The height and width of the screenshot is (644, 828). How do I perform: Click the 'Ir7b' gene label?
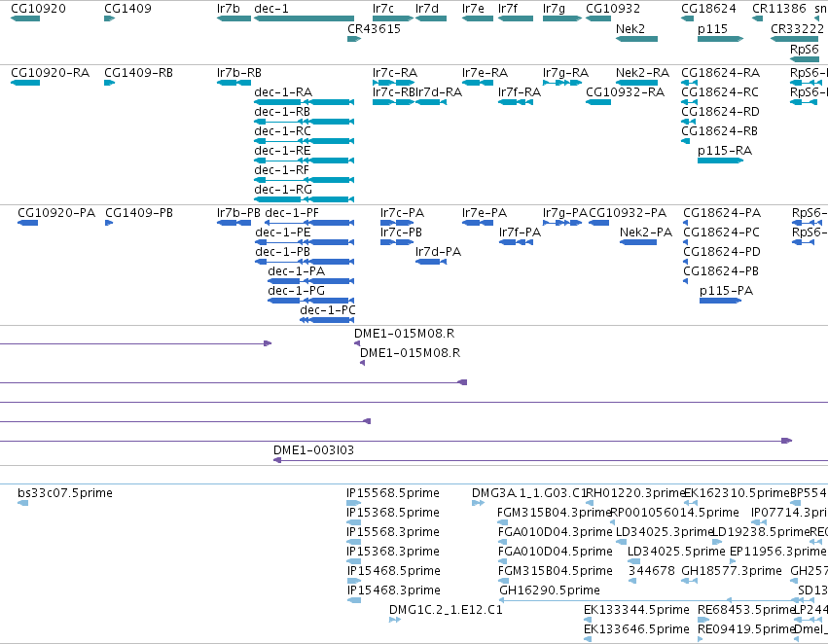(228, 9)
